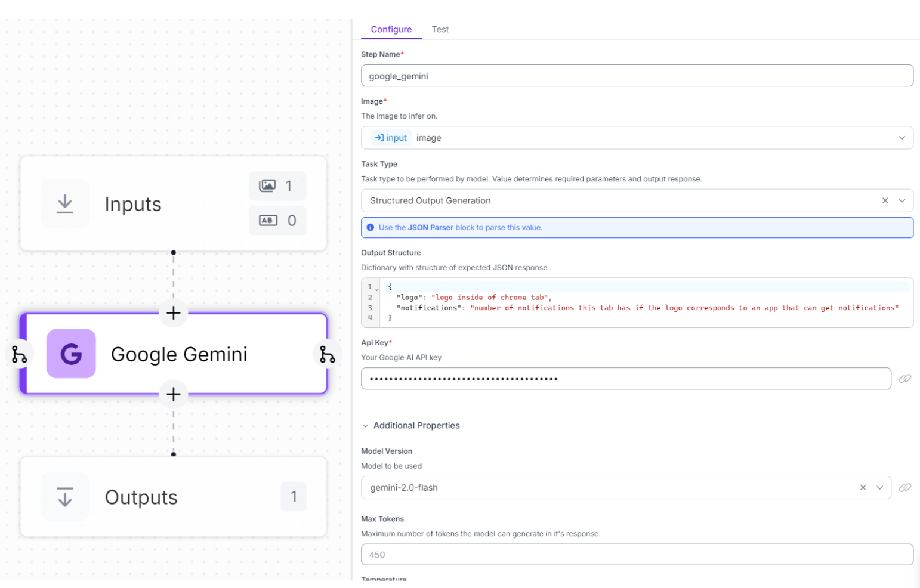This screenshot has width=920, height=588.
Task: Click the Max Tokens field
Action: coord(637,555)
